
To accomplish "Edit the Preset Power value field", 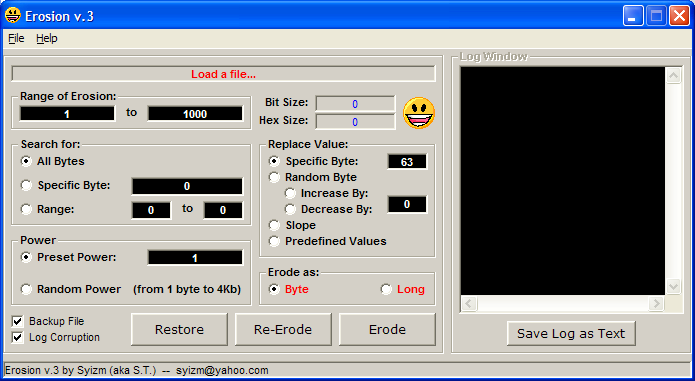I will click(x=195, y=258).
